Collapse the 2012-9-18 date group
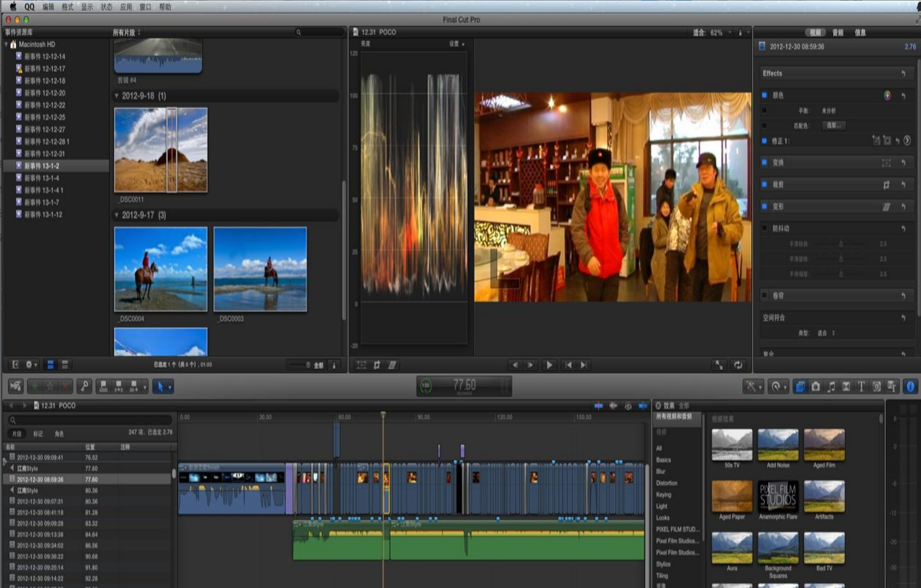The image size is (921, 588). click(117, 96)
